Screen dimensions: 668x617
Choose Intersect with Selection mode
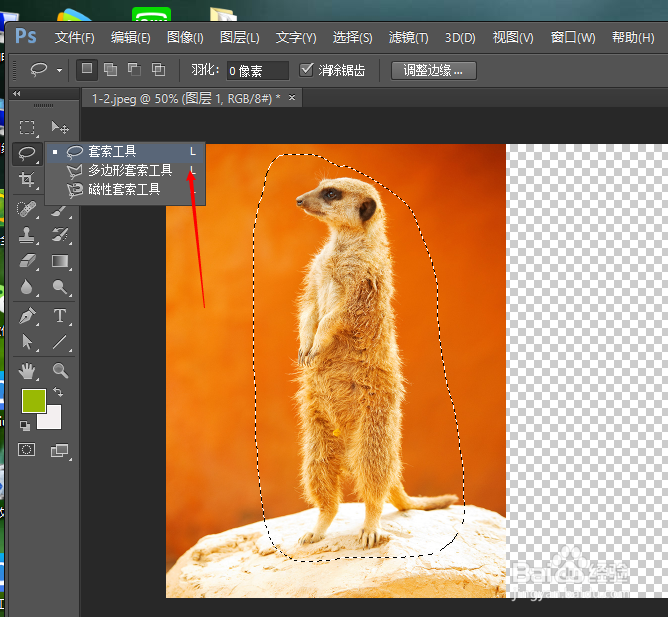[x=158, y=69]
